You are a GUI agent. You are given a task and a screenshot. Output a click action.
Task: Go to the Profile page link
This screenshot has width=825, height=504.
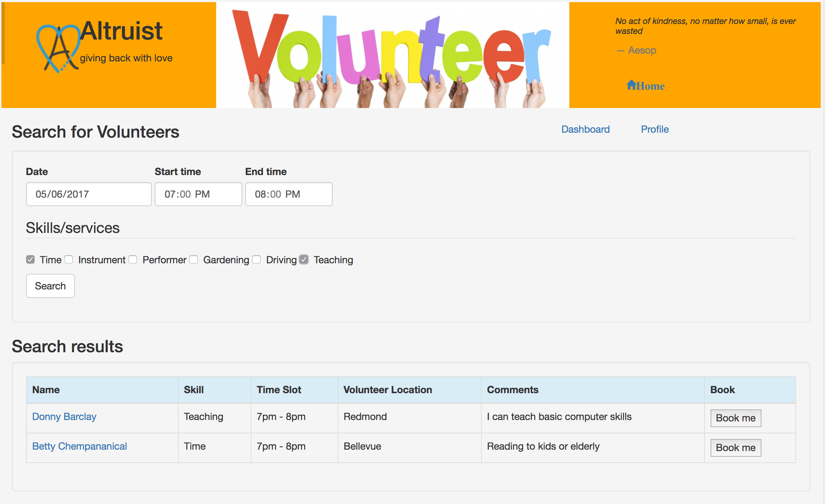[654, 130]
